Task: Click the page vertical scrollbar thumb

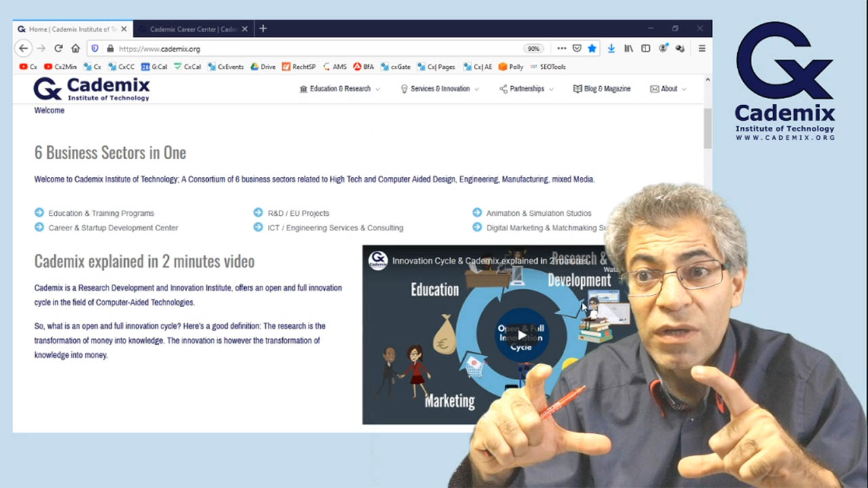Action: pyautogui.click(x=707, y=127)
